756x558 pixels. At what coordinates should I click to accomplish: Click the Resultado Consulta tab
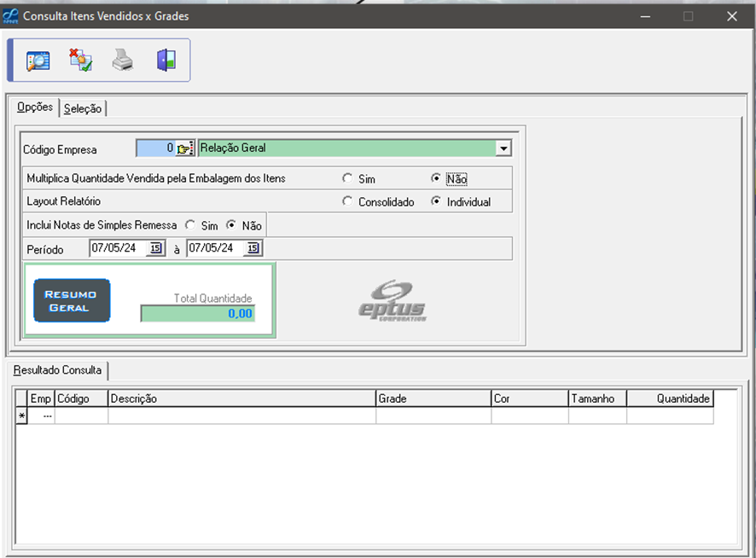tap(57, 370)
